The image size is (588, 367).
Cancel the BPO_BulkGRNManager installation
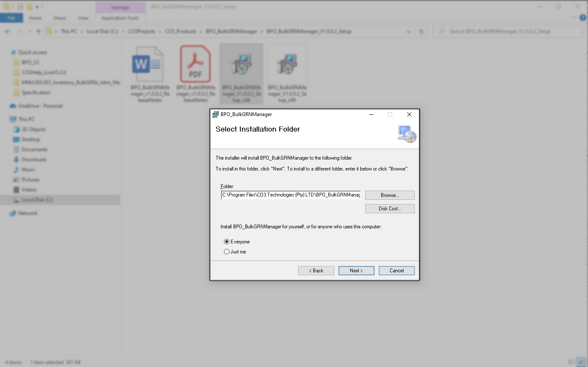[x=397, y=271]
